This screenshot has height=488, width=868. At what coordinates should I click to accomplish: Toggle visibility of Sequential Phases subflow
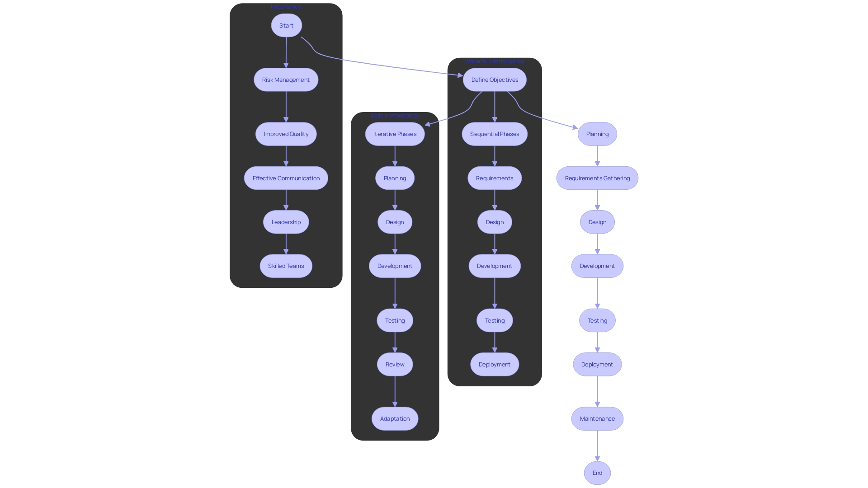(494, 133)
